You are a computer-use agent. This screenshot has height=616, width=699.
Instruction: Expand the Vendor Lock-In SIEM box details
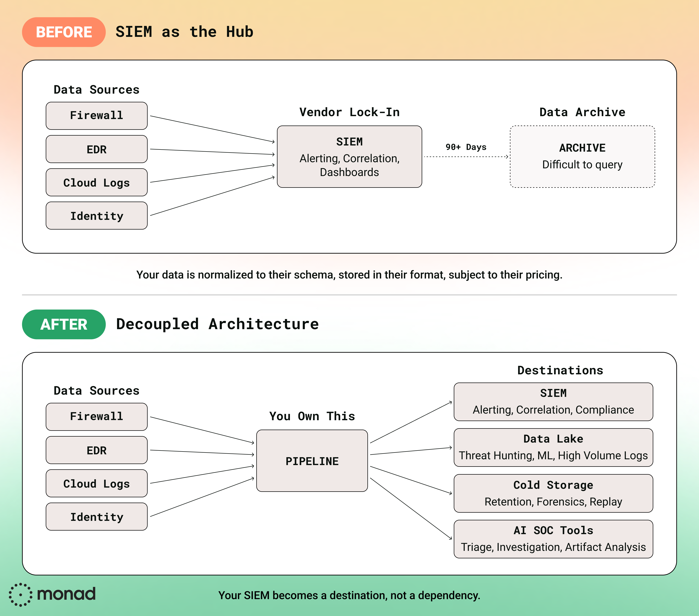point(349,157)
